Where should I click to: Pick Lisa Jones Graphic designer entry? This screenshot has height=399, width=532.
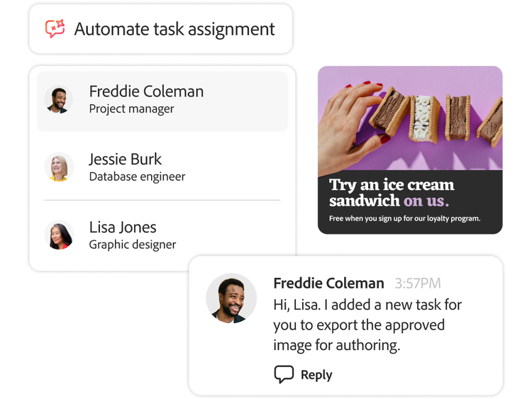point(162,235)
